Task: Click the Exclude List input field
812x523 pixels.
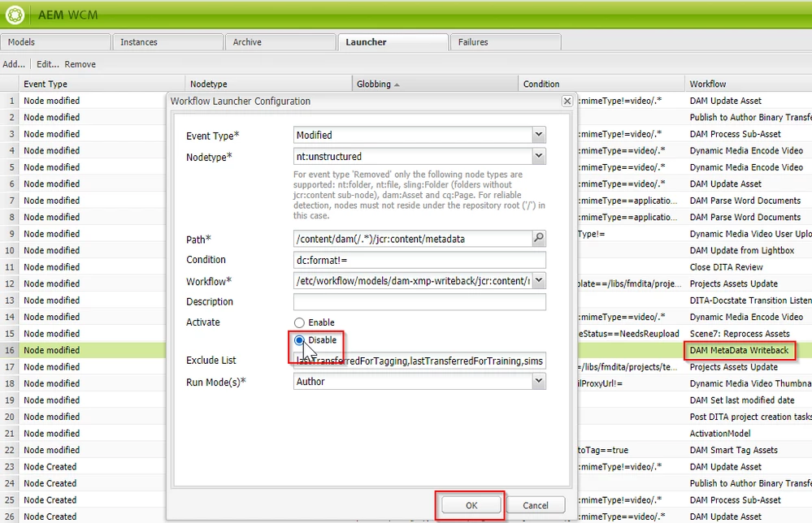Action: (419, 361)
